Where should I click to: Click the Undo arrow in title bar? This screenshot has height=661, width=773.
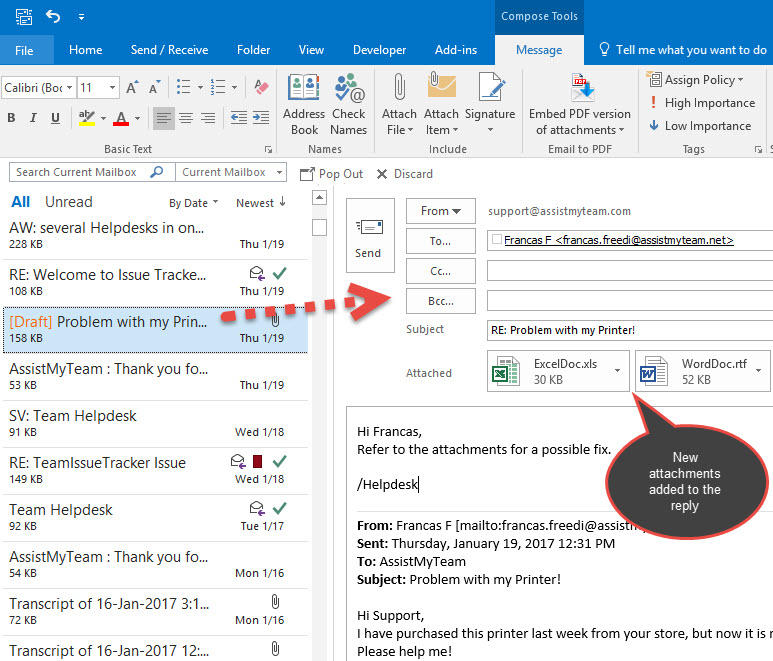pyautogui.click(x=53, y=17)
